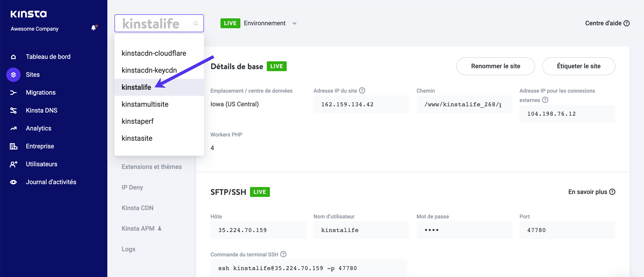644x277 pixels.
Task: Open the Entreprise building icon
Action: [13, 146]
